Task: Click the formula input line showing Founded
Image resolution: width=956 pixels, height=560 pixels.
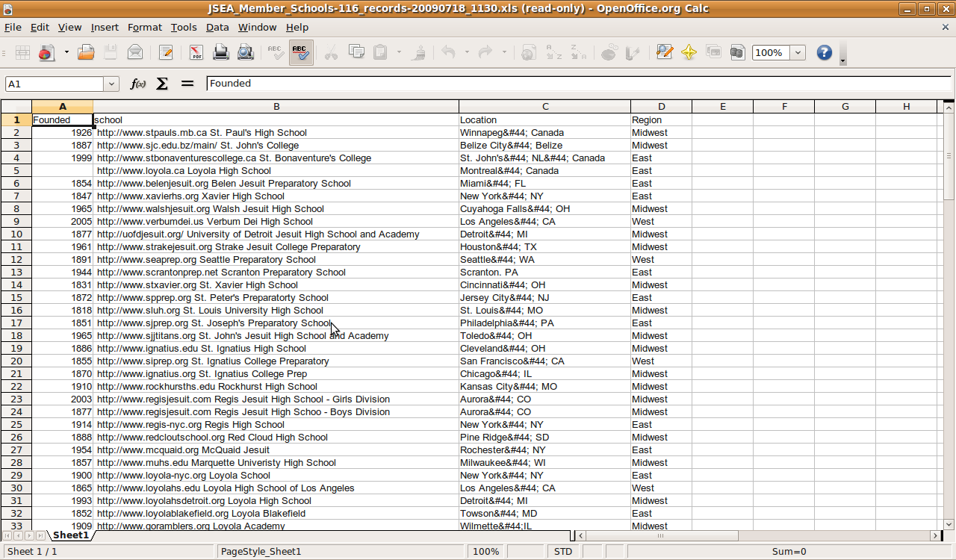Action: pyautogui.click(x=579, y=84)
